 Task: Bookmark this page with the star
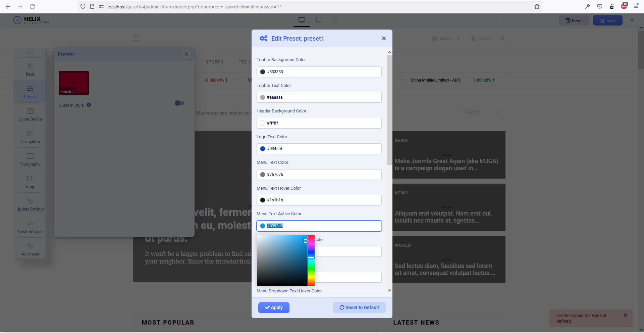tap(537, 7)
